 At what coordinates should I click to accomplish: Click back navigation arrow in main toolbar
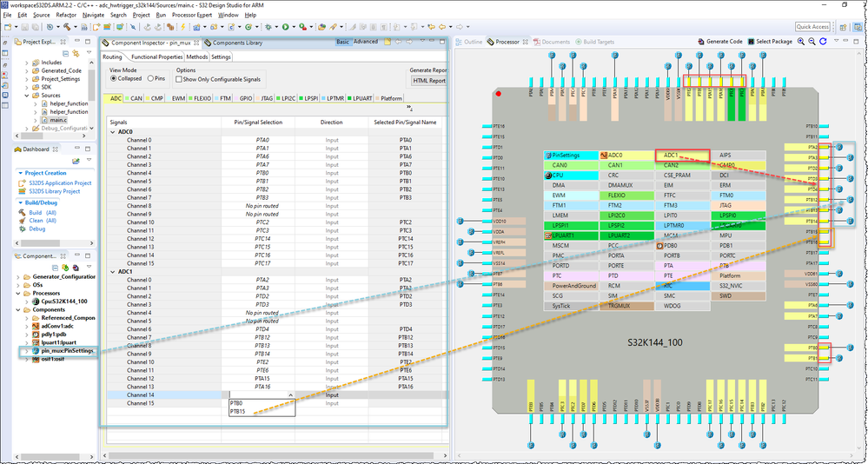(441, 26)
